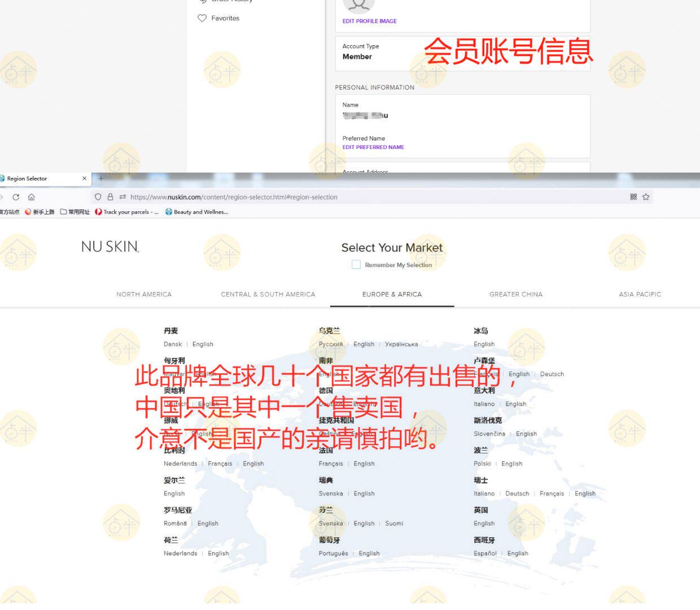The width and height of the screenshot is (700, 610).
Task: Switch to Greater China tab
Action: click(x=516, y=294)
